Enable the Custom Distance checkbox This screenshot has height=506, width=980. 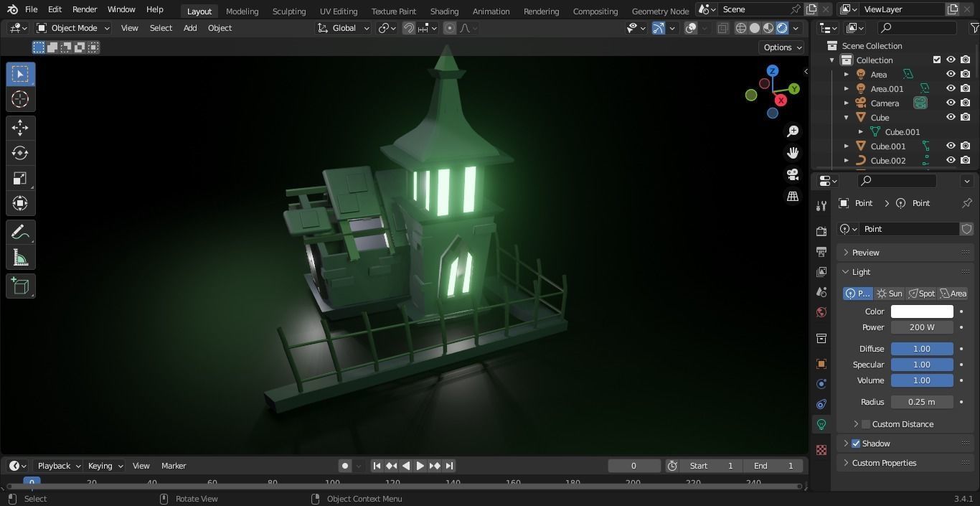tap(866, 424)
